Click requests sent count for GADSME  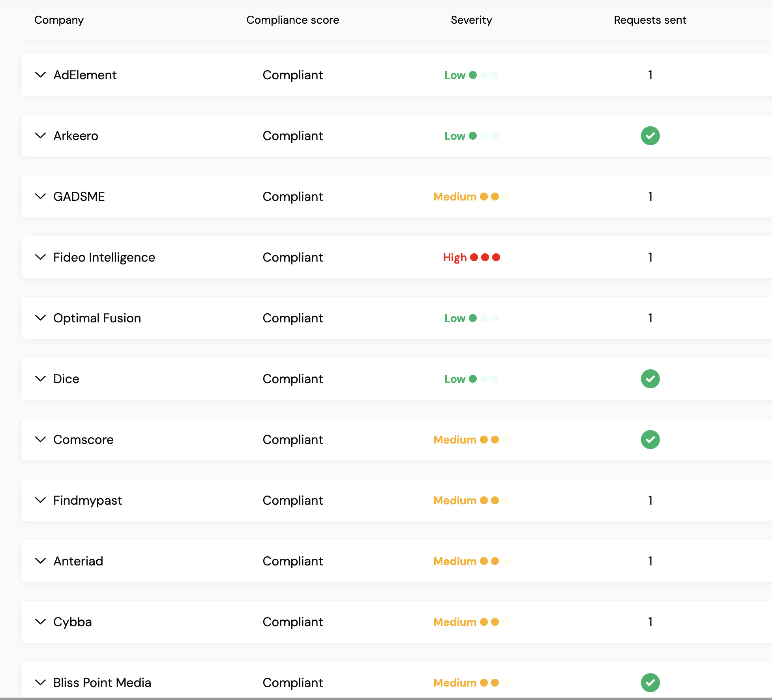coord(650,197)
